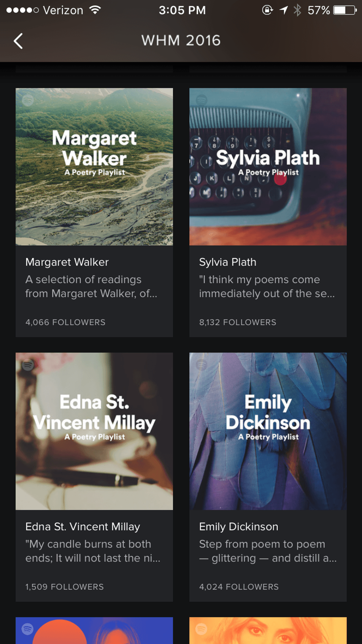This screenshot has width=362, height=644.
Task: Tap the Wi-Fi signal icon in status bar
Action: (x=95, y=10)
